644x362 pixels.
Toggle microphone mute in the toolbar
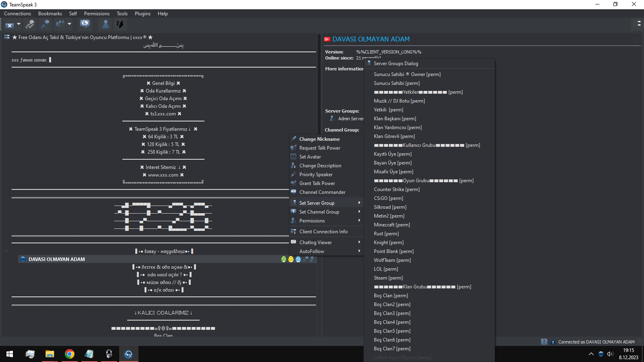tap(45, 25)
